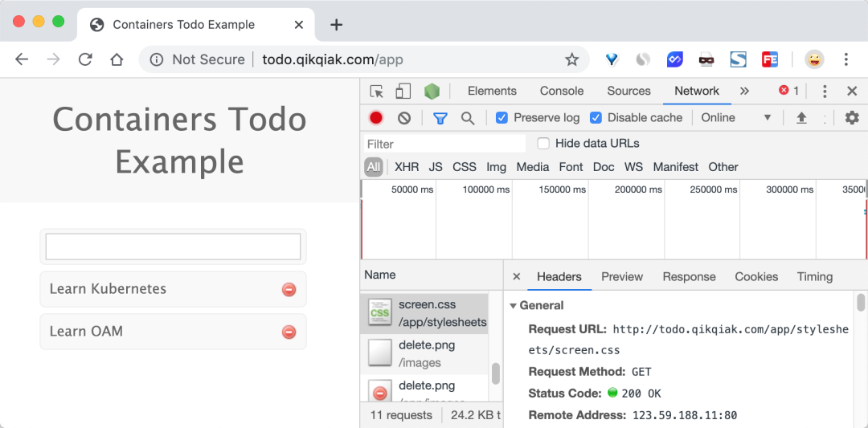
Task: Click the inspect element picker icon
Action: 377,92
